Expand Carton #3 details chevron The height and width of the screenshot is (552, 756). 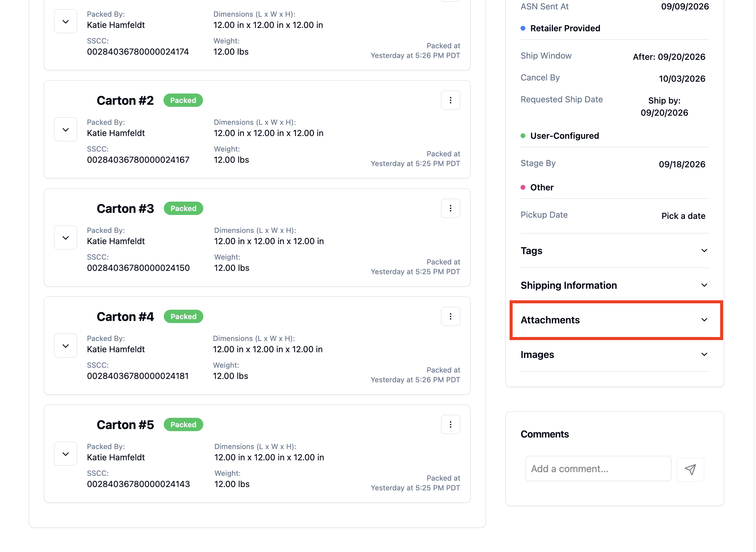click(x=66, y=237)
